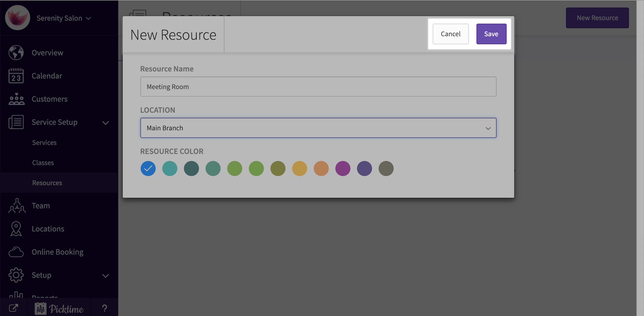644x316 pixels.
Task: Click the Locations map pin icon
Action: pyautogui.click(x=16, y=229)
